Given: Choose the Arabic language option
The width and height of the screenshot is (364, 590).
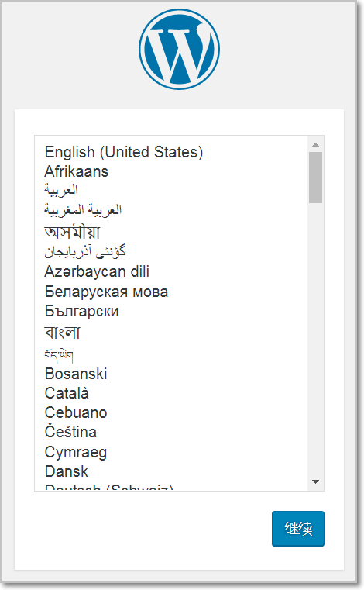Looking at the screenshot, I should (61, 190).
